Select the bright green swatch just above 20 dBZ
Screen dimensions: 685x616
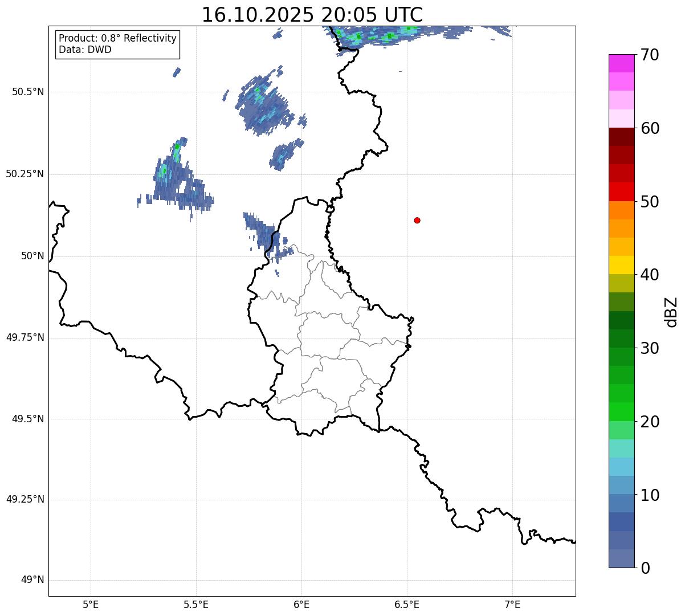[621, 411]
